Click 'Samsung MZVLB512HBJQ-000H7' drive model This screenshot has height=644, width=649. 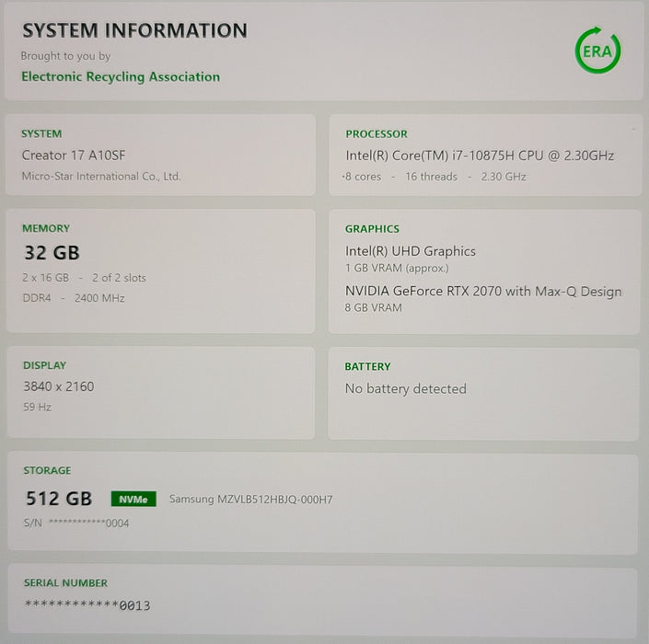coord(250,500)
